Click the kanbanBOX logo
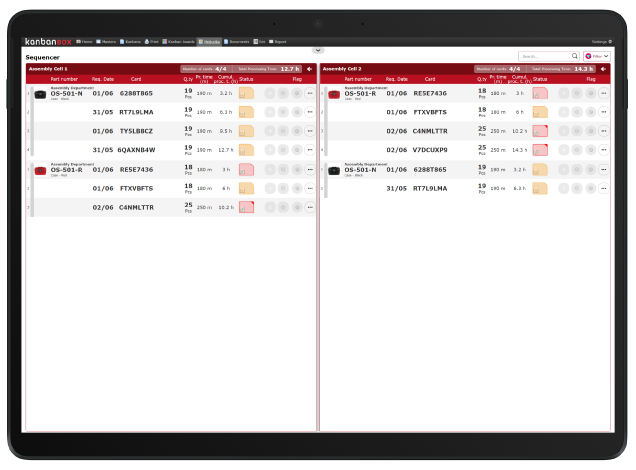636x470 pixels. pyautogui.click(x=48, y=42)
